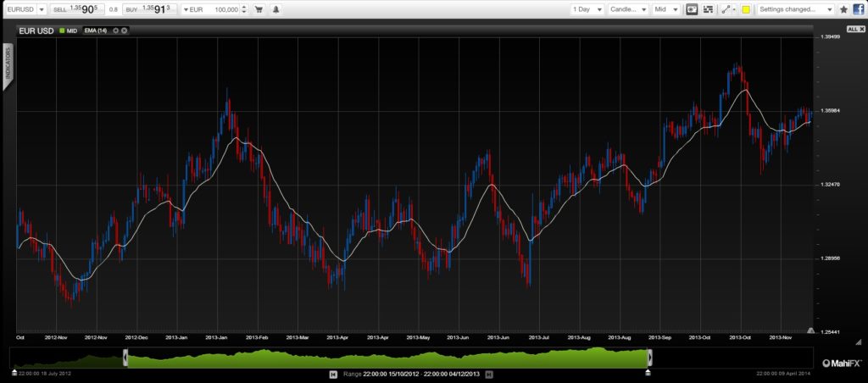This screenshot has width=868, height=383.
Task: Click the price alert bell icon
Action: 277,9
